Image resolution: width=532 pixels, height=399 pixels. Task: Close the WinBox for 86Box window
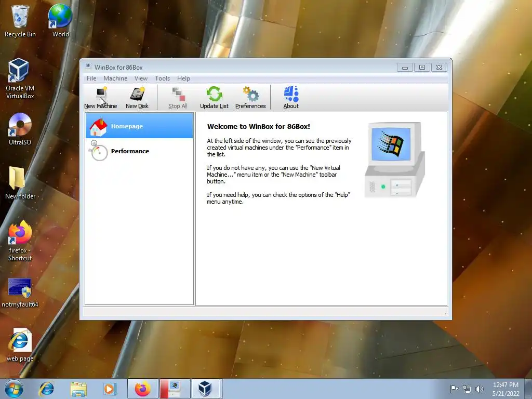[x=439, y=68]
